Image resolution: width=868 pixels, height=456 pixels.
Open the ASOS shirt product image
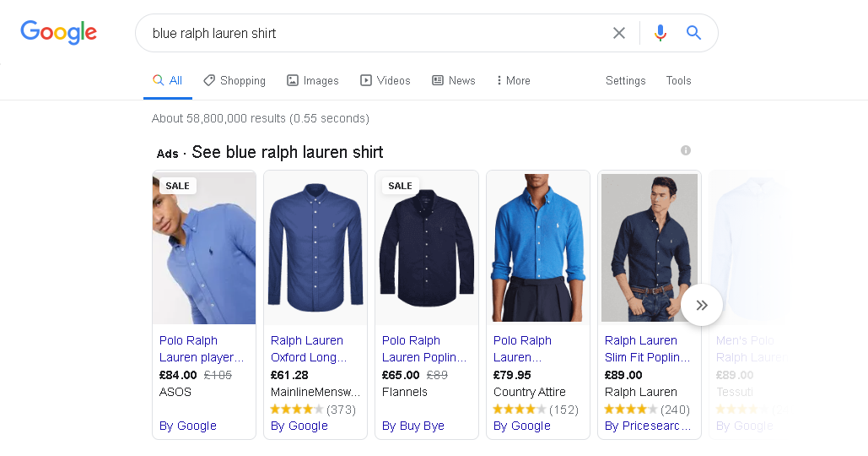(204, 248)
